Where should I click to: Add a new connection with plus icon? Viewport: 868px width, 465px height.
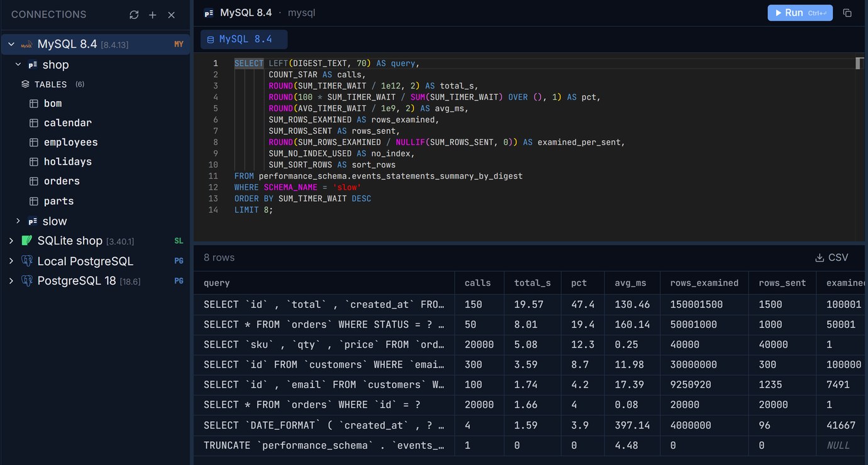[152, 14]
